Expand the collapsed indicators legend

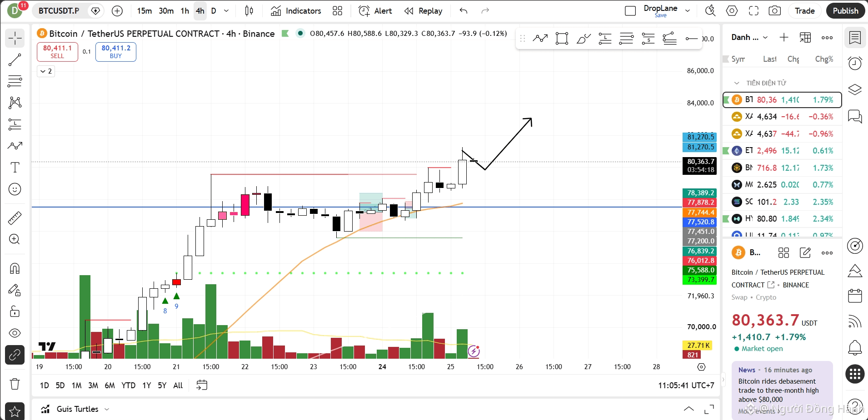[x=46, y=71]
